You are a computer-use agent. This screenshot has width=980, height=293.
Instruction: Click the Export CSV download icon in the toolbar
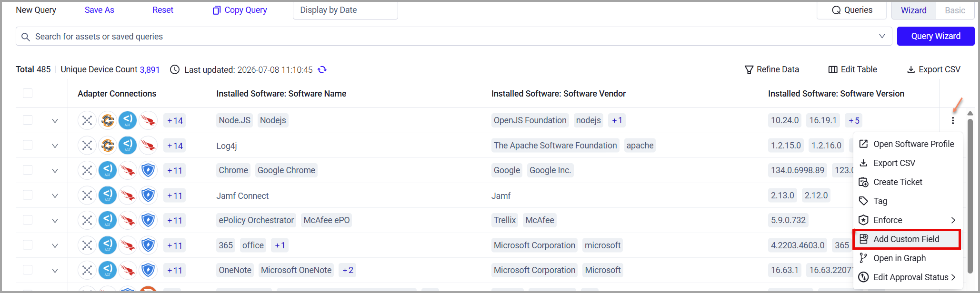click(911, 69)
